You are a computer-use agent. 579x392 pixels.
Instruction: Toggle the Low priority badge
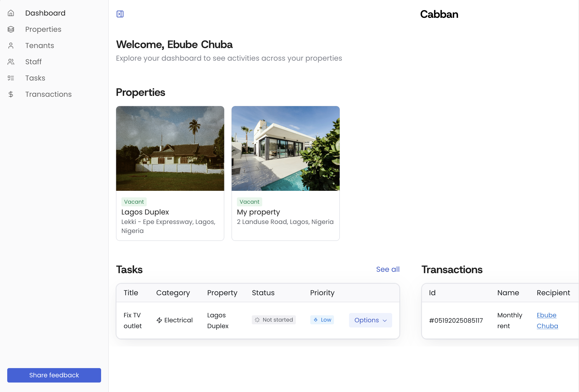tap(322, 320)
